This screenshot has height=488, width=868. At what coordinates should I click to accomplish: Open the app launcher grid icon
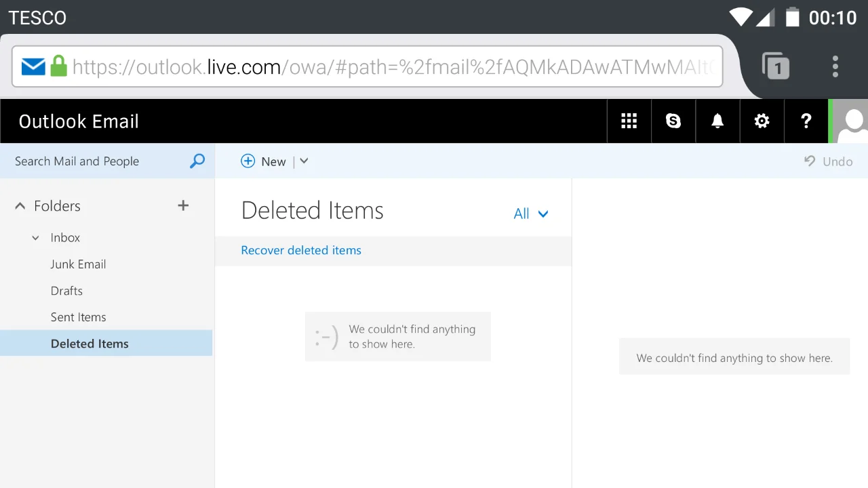629,121
